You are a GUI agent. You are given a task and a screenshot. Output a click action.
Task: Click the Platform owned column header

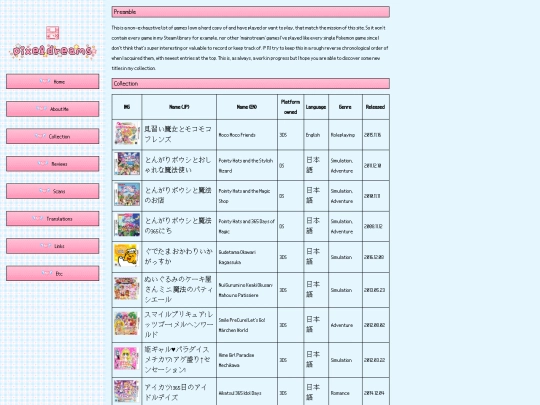tap(290, 107)
